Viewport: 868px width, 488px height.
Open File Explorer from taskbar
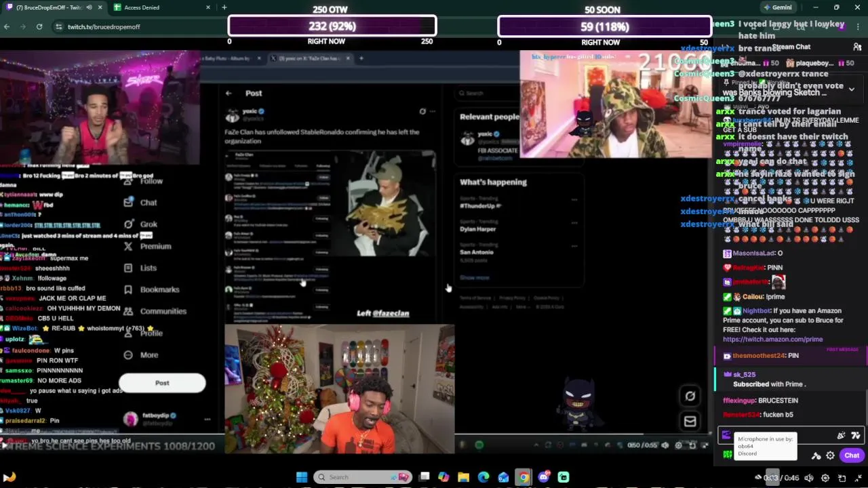(464, 477)
